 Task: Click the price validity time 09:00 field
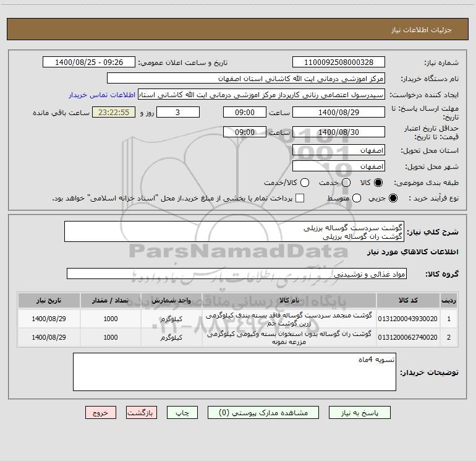click(x=245, y=132)
